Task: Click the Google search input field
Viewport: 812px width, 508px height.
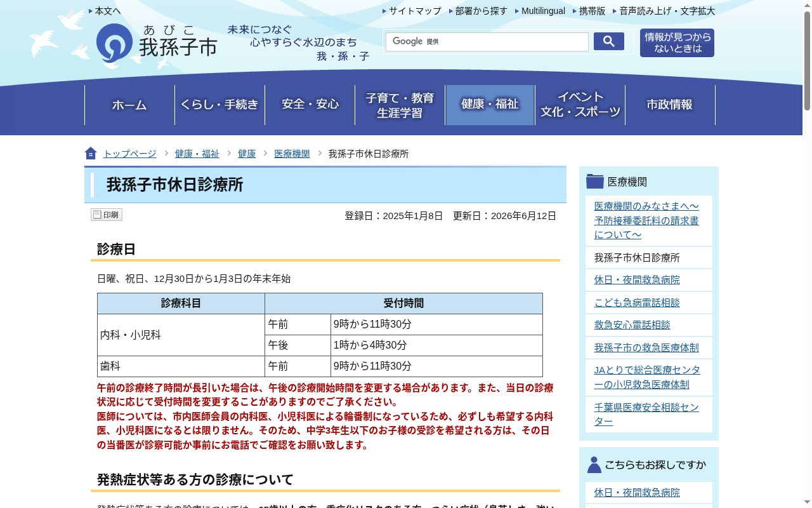Action: coord(487,42)
